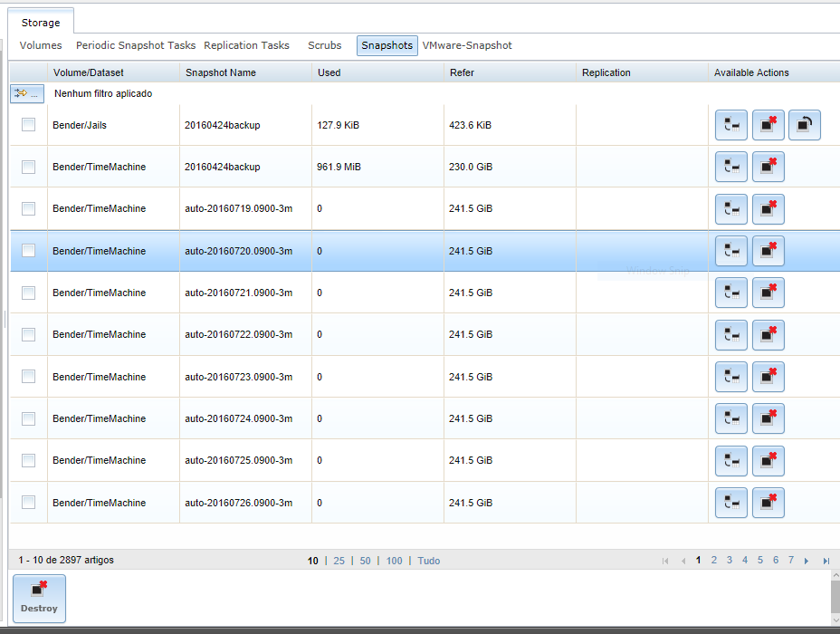
Task: Destroy the Bender/Jails 20160424backup snapshot
Action: pos(768,126)
